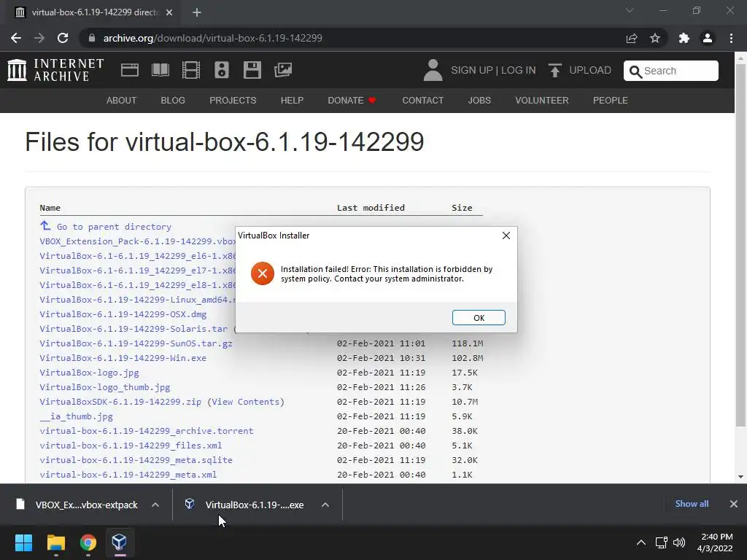Download virtual-box-6.1.19-142299_archive.torrent
Image resolution: width=747 pixels, height=560 pixels.
point(146,431)
